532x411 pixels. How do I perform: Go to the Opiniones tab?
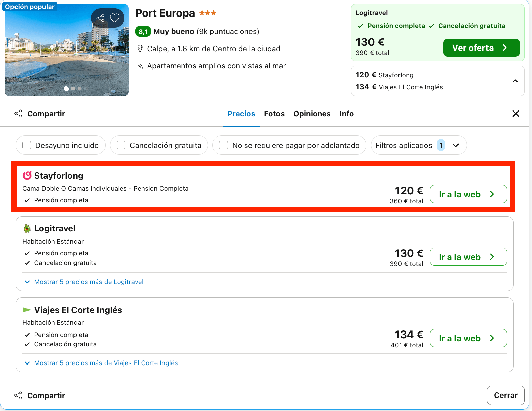click(x=312, y=114)
